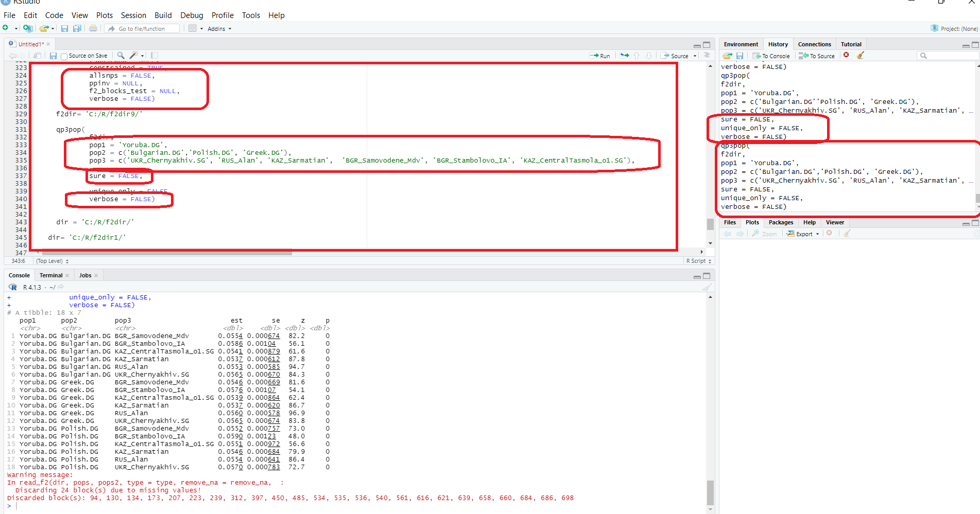The height and width of the screenshot is (514, 980).
Task: Click the Save all open documents icon
Action: (77, 29)
